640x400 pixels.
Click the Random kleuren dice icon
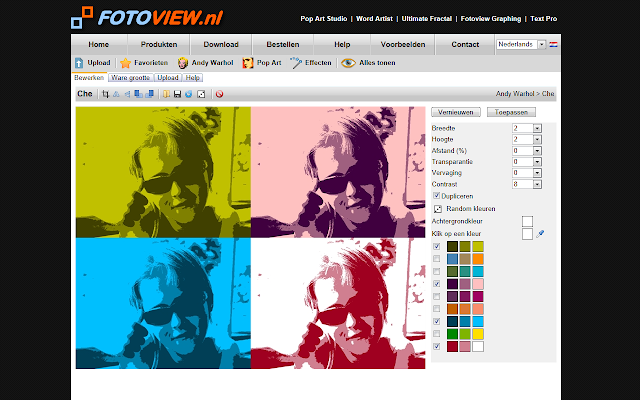point(438,209)
